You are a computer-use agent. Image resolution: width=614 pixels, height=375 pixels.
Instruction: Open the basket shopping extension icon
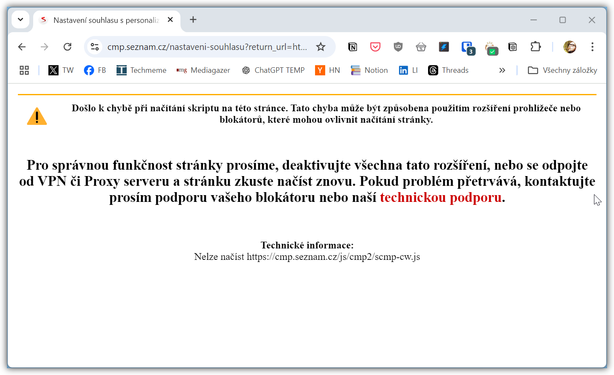click(421, 47)
